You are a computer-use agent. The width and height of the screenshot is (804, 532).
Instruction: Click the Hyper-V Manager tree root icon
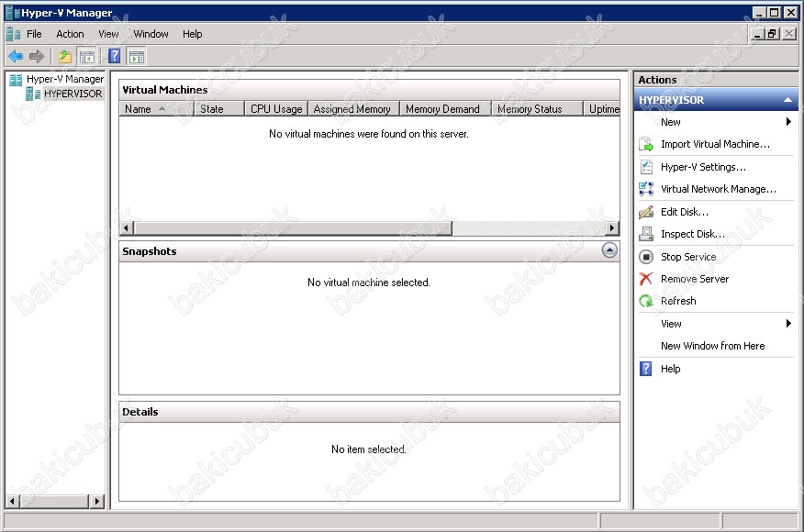16,80
